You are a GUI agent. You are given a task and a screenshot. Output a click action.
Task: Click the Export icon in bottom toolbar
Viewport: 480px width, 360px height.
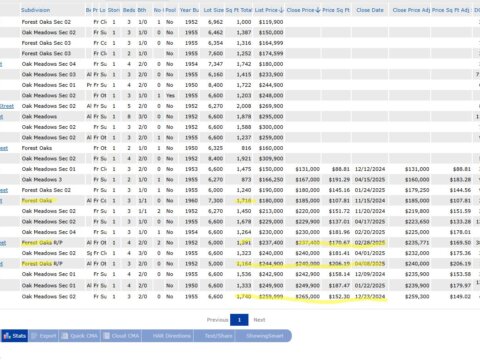[x=44, y=336]
